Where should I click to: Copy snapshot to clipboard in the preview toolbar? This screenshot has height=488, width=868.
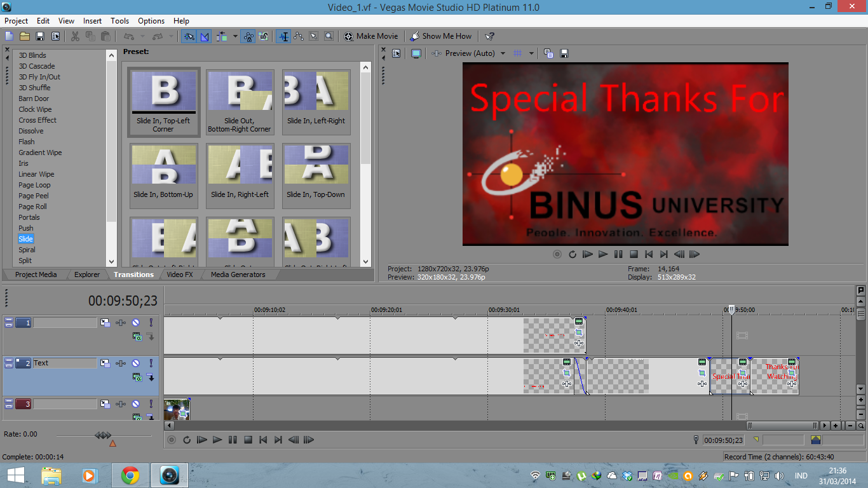(548, 53)
